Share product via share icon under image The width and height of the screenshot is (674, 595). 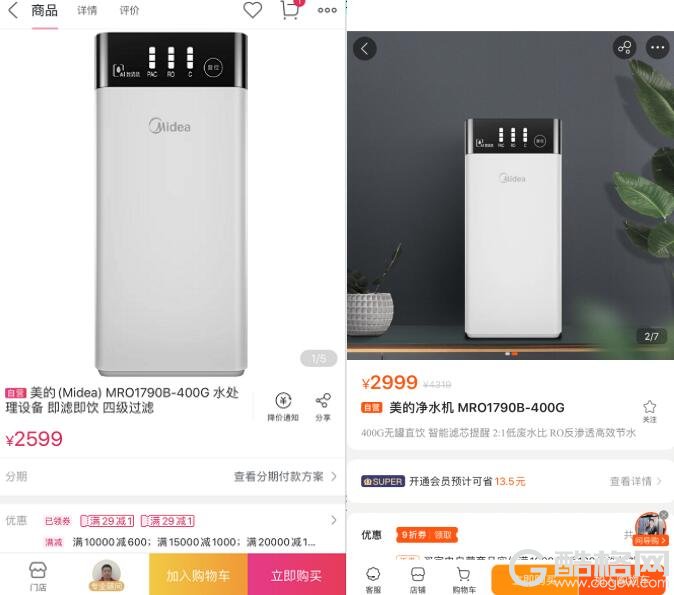(323, 407)
